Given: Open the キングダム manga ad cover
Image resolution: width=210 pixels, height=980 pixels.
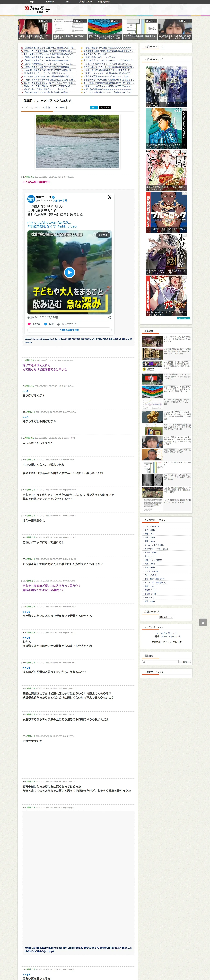Looking at the screenshot, I should pos(166,129).
